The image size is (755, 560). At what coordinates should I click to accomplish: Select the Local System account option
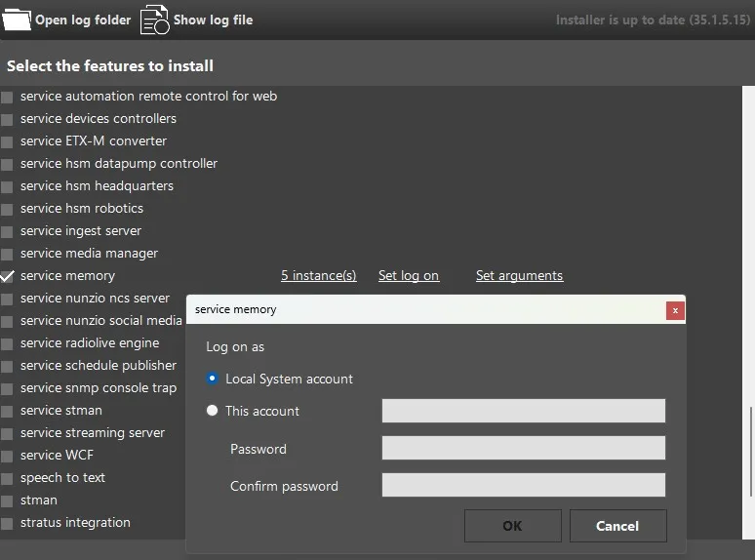pos(213,379)
